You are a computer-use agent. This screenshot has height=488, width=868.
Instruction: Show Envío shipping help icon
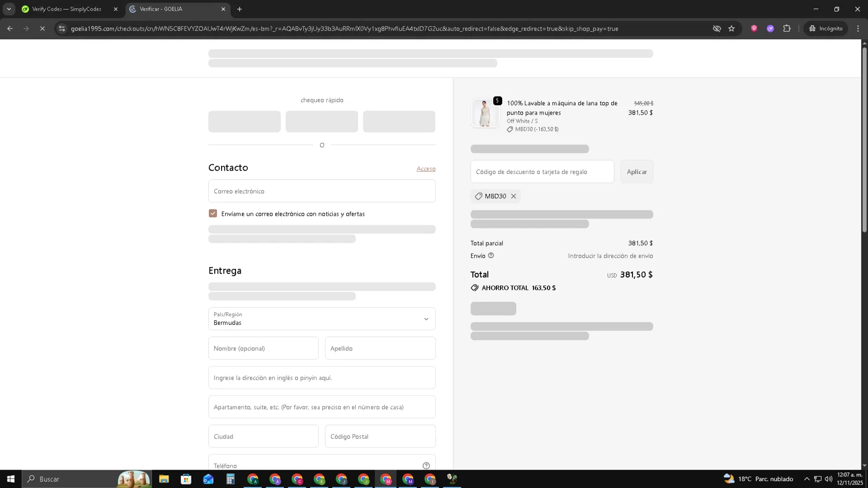click(491, 256)
